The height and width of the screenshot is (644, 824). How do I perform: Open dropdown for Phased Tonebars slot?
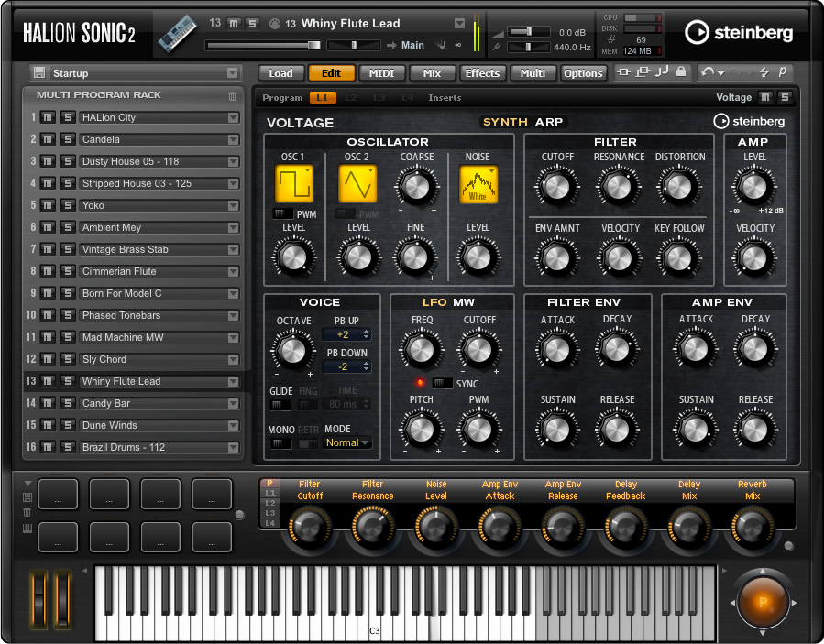234,315
